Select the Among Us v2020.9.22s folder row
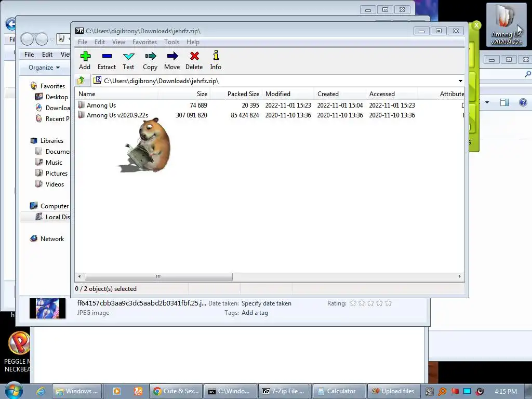This screenshot has height=399, width=532. pyautogui.click(x=270, y=115)
